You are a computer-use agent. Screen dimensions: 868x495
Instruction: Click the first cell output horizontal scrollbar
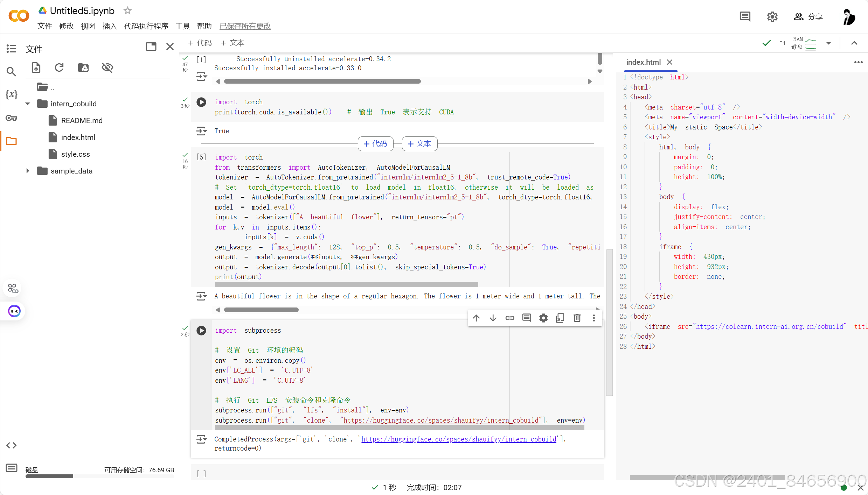(322, 82)
